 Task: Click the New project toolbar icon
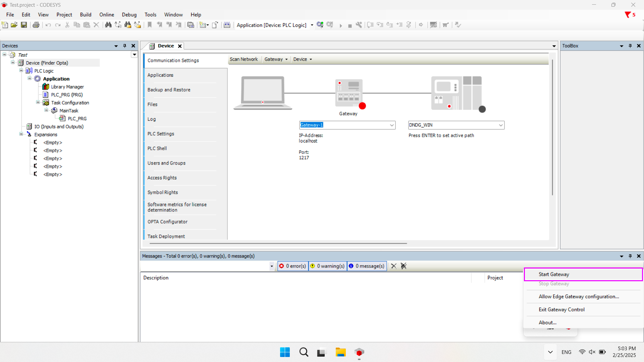(5, 25)
